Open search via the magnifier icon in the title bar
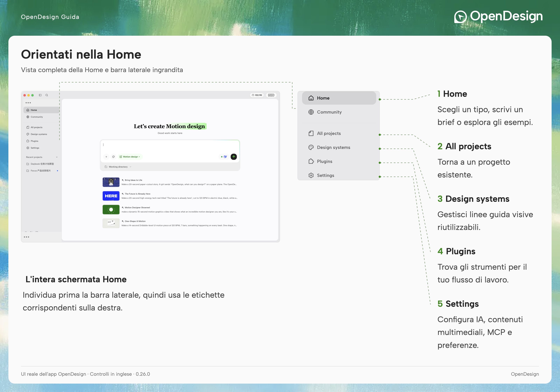This screenshot has height=392, width=560. 47,95
